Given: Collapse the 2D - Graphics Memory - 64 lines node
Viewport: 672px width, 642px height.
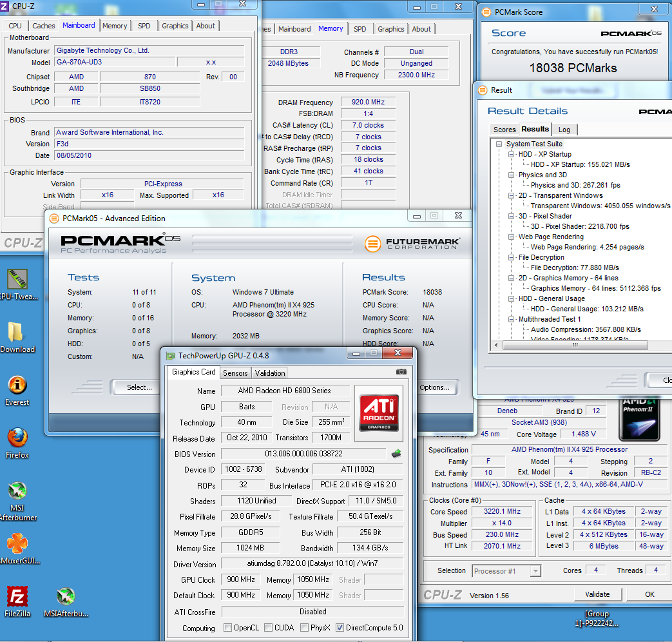Looking at the screenshot, I should pyautogui.click(x=512, y=278).
